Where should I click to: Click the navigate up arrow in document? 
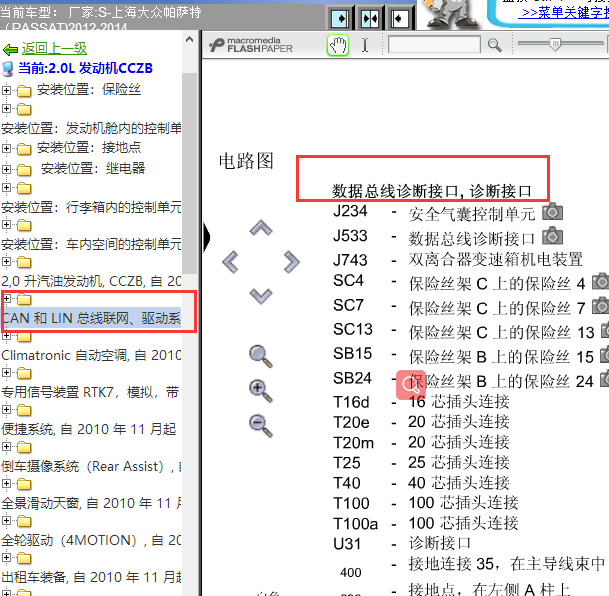click(261, 228)
